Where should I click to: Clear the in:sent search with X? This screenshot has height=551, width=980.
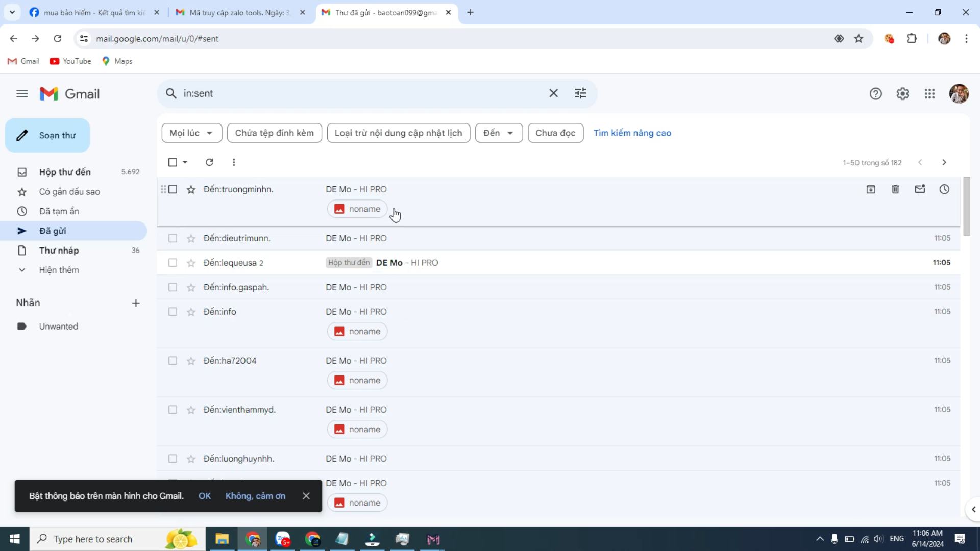553,93
